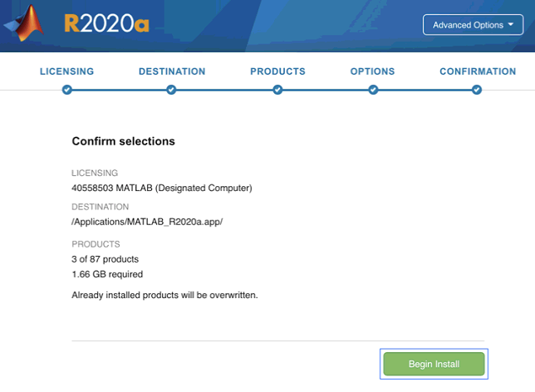The width and height of the screenshot is (535, 392).
Task: Select the CONFIRMATION step tab
Action: click(x=478, y=71)
